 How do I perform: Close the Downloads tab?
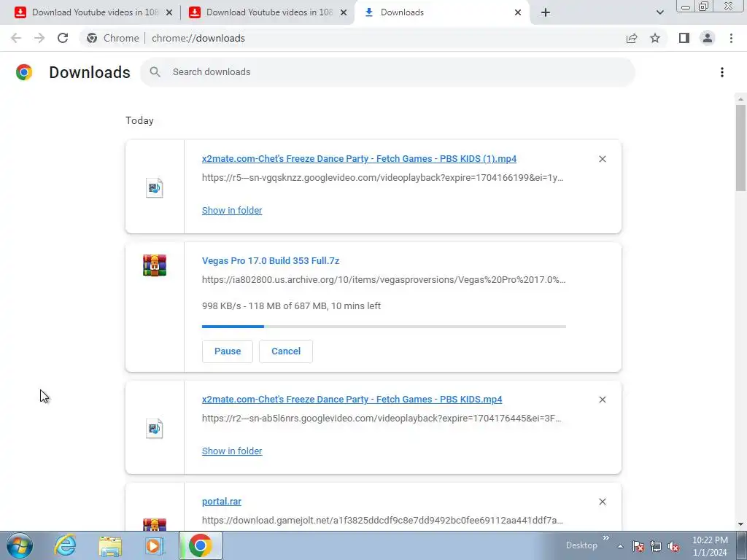coord(518,12)
